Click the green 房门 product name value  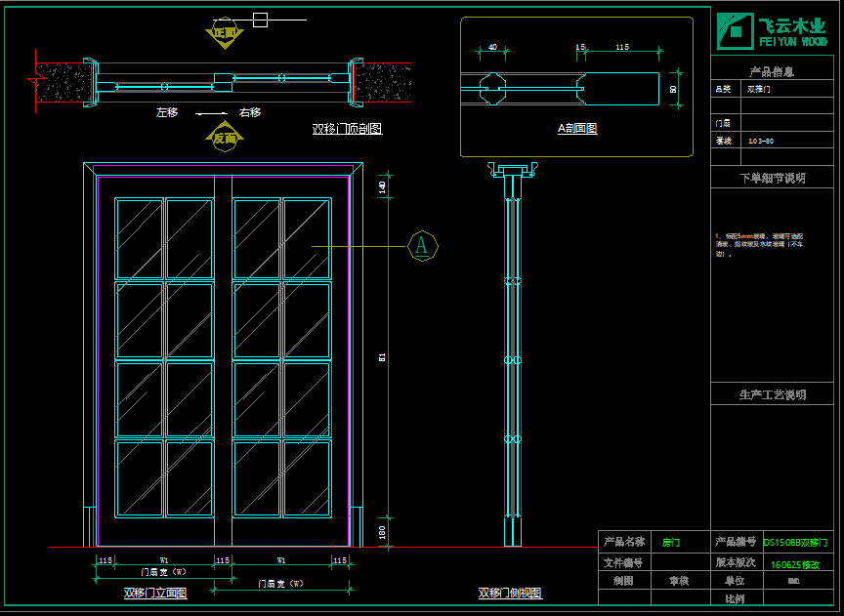point(671,541)
